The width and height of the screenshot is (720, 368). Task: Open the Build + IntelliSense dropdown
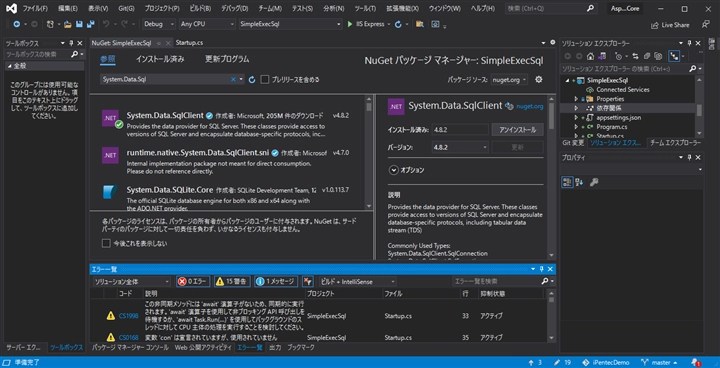[x=357, y=281]
